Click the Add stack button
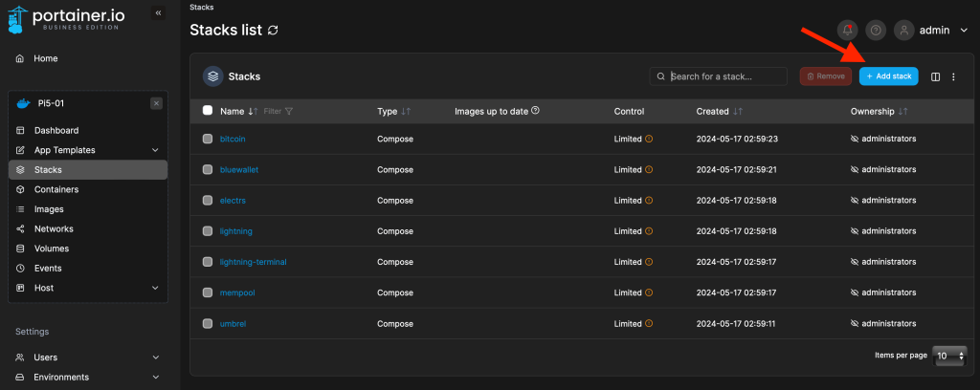Viewport: 980px width, 390px height. (888, 76)
